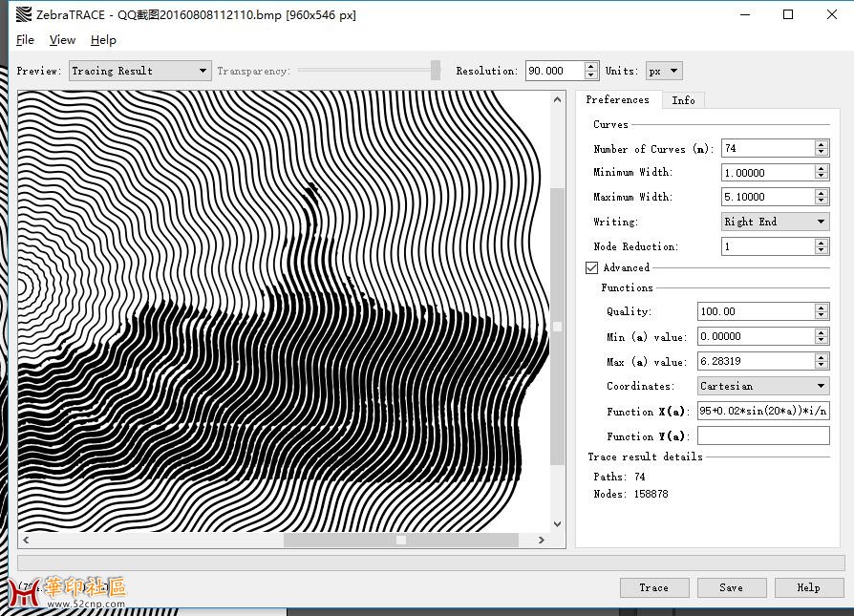The height and width of the screenshot is (616, 854).
Task: Click the Quality spinner arrows
Action: [822, 312]
